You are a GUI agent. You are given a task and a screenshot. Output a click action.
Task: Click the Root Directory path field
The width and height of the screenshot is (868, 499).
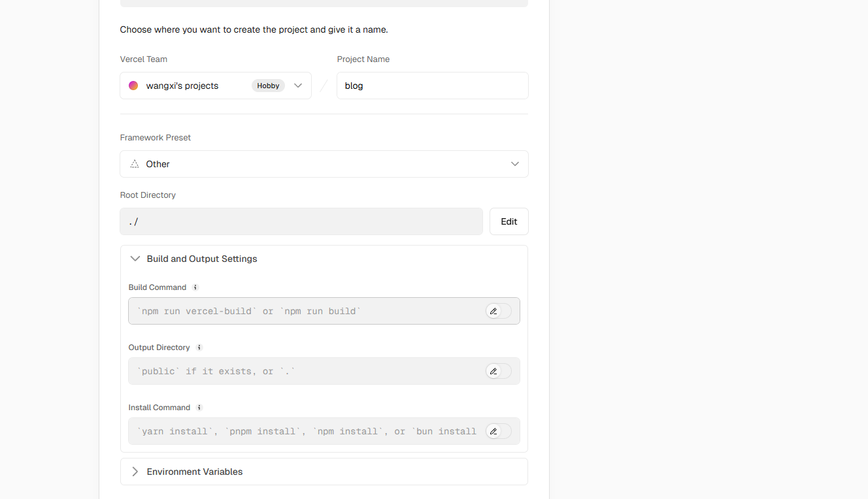[301, 221]
